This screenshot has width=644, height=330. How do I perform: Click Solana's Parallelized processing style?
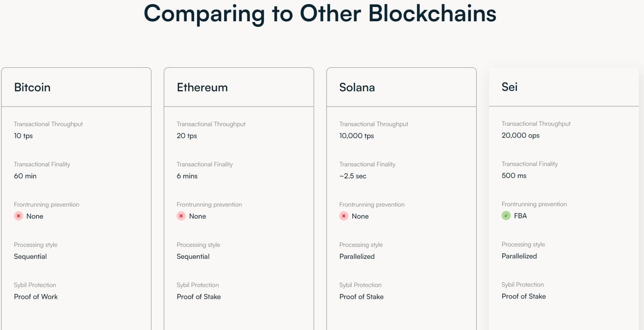tap(357, 256)
